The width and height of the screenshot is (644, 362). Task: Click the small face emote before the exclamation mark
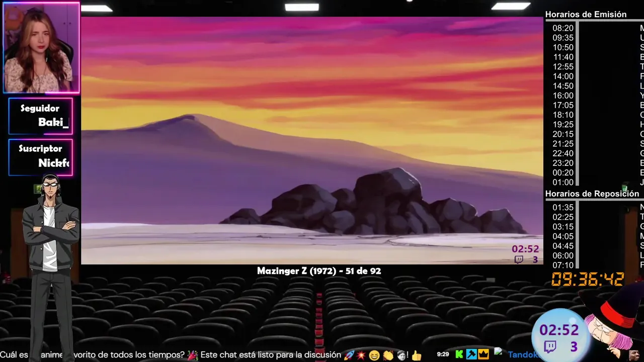[x=401, y=355]
